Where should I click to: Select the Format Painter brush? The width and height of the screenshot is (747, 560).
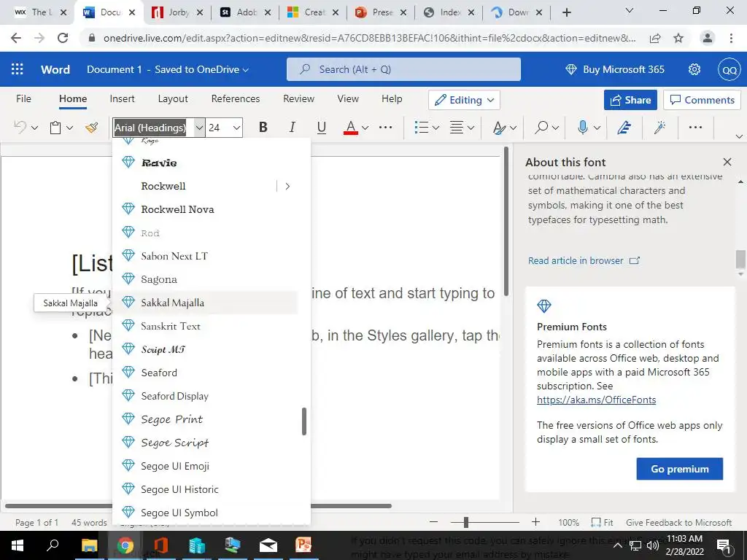tap(91, 127)
